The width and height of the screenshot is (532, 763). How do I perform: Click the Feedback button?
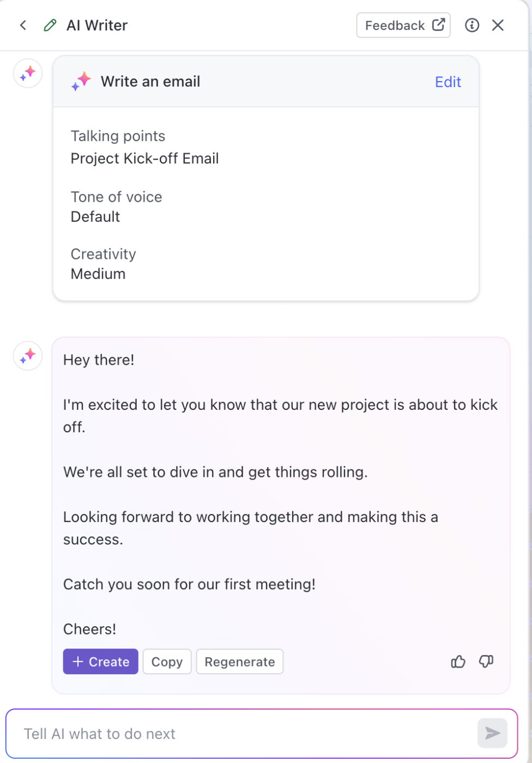395,25
